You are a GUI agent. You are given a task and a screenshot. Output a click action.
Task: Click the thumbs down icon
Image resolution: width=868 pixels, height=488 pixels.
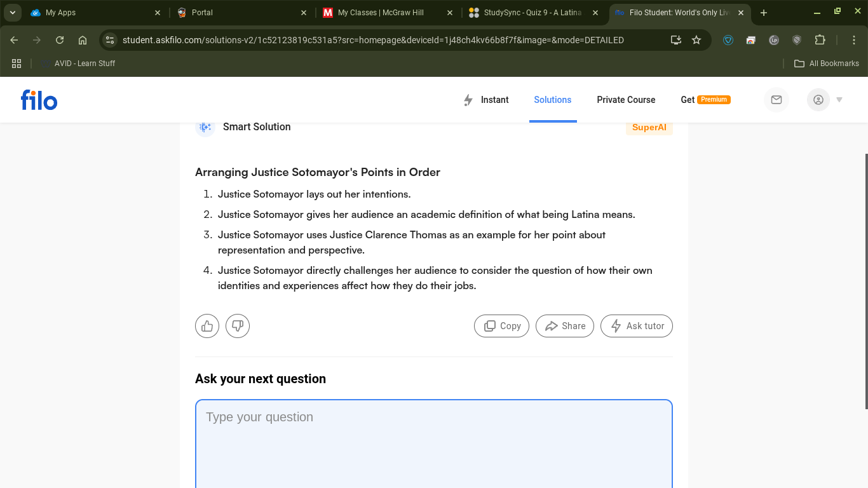238,326
